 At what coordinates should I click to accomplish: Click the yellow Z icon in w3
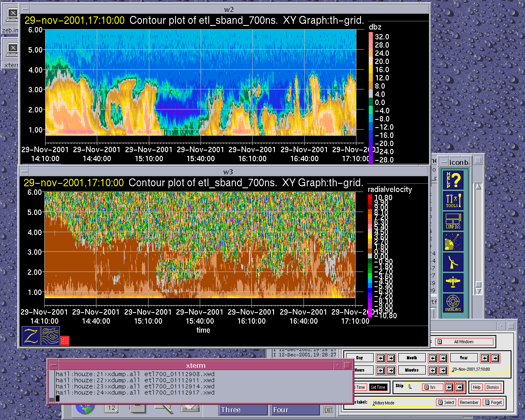(x=31, y=336)
